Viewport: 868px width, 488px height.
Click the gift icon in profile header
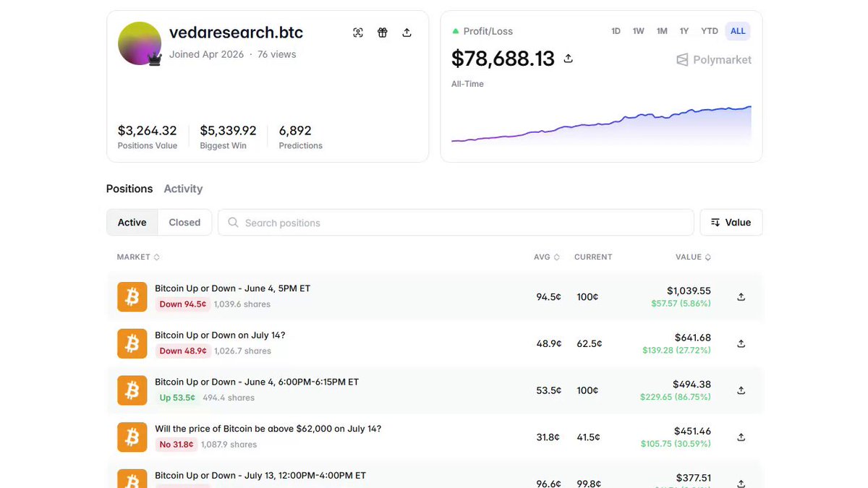383,33
